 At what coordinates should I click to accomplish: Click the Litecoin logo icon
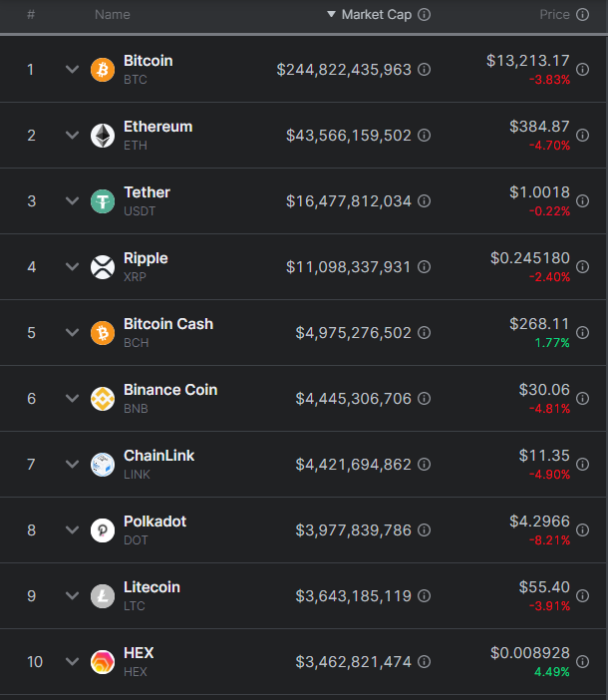[103, 596]
